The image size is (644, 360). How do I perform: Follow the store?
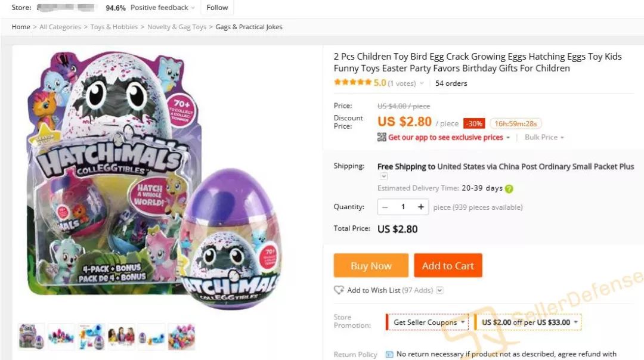217,8
